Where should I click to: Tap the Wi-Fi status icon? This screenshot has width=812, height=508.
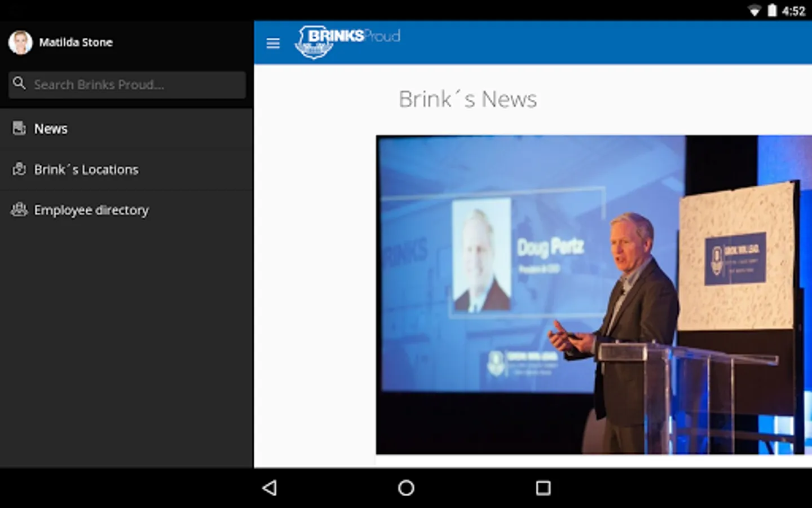pos(754,11)
